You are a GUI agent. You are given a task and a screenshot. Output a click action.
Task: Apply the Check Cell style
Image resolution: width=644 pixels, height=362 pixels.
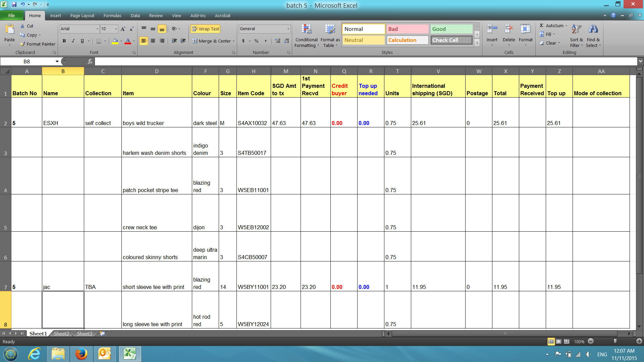(x=451, y=40)
